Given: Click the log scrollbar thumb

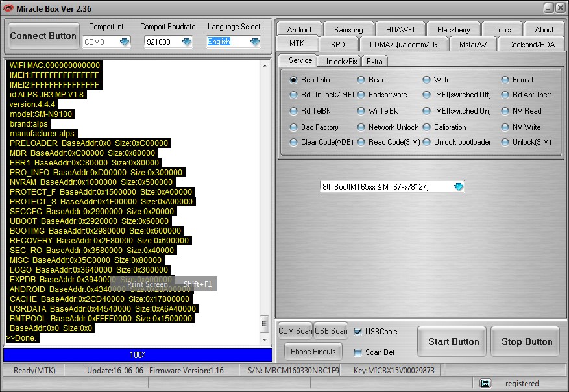Looking at the screenshot, I should click(265, 324).
